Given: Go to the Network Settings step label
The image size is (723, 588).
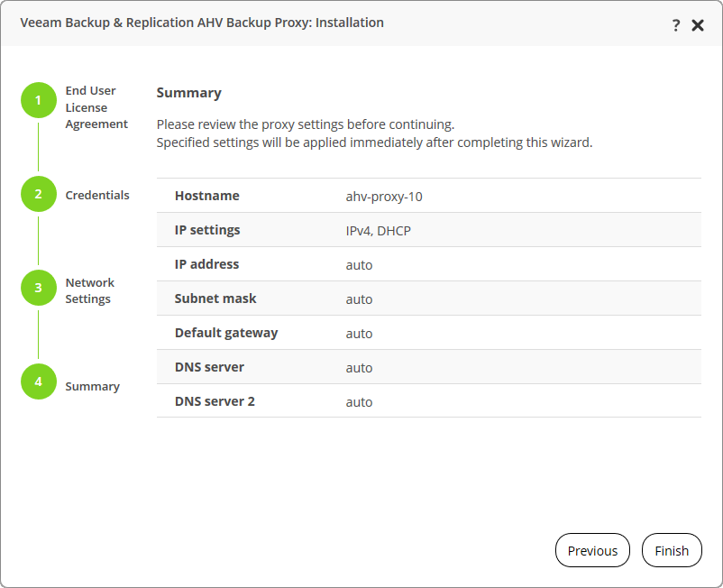Looking at the screenshot, I should coord(90,290).
